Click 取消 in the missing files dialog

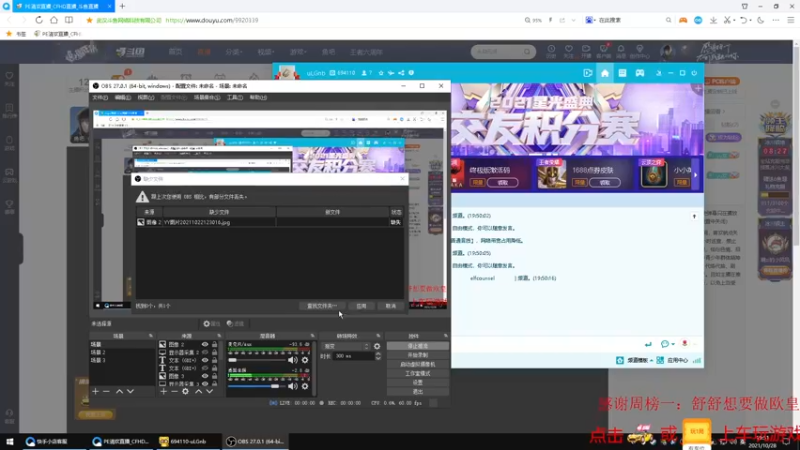(391, 306)
